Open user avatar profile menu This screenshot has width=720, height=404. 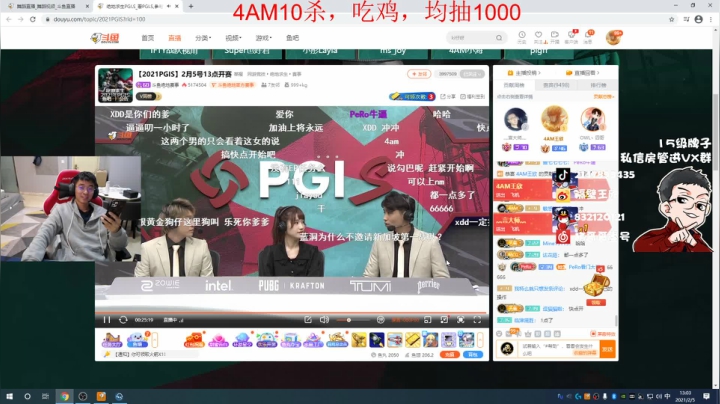613,38
